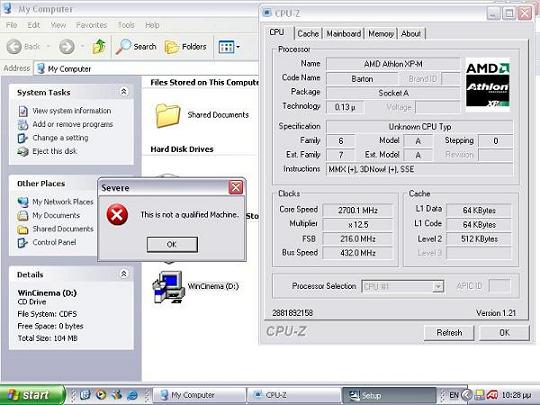Click the Code Name field showing Barton
This screenshot has width=540, height=405.
pyautogui.click(x=362, y=79)
